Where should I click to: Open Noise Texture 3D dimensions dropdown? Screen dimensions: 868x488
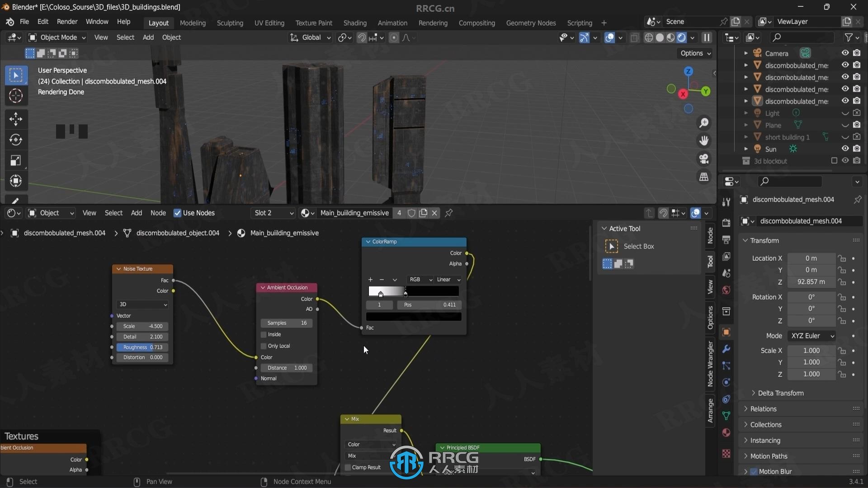142,305
